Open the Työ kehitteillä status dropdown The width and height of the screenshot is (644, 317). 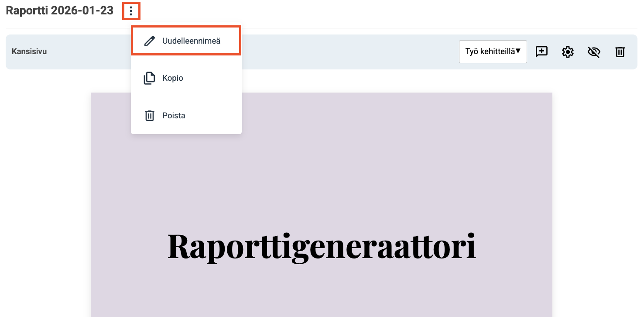(489, 52)
